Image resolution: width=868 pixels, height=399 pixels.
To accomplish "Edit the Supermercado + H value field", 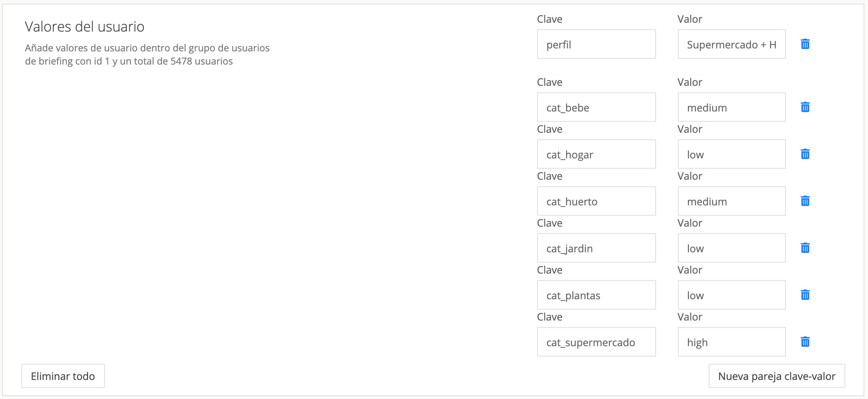I will tap(732, 44).
